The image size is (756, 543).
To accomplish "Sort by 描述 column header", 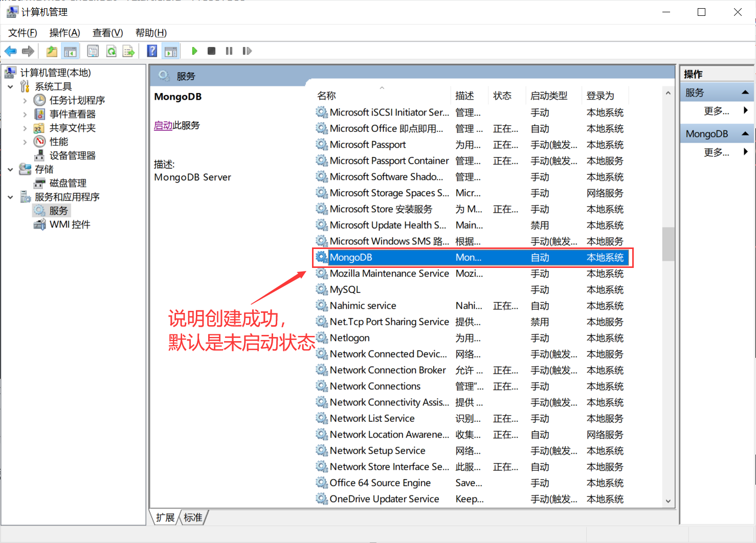I will [x=470, y=96].
